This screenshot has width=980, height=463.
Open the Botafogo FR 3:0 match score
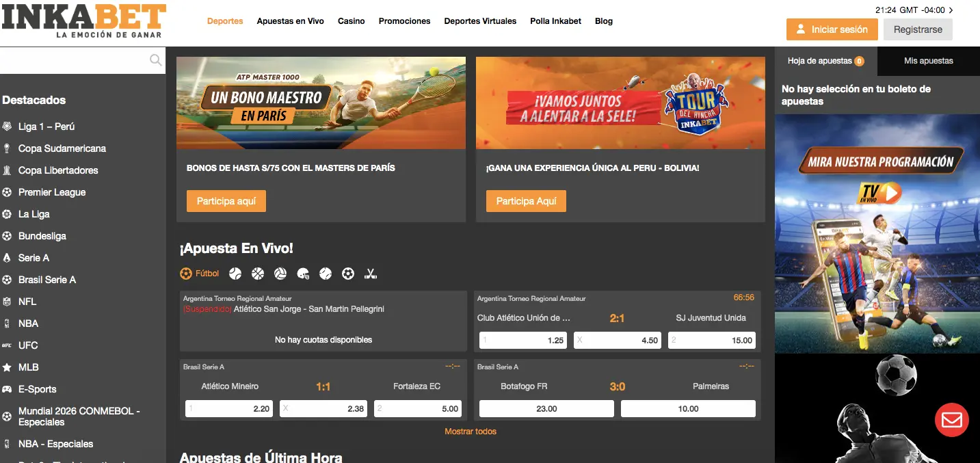point(617,386)
